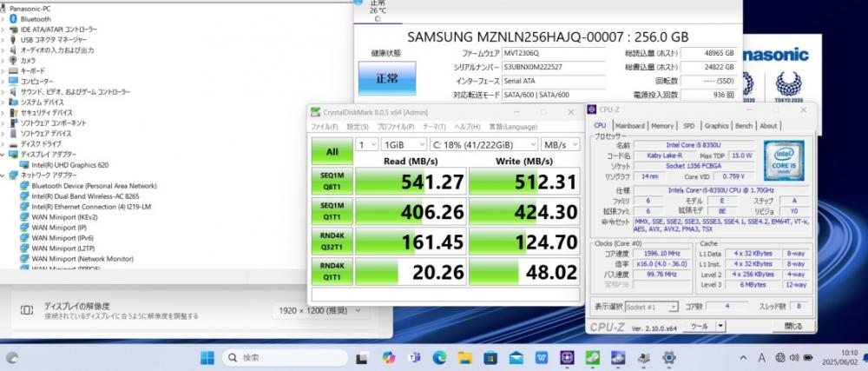Collapse the ディスプレイ アダプター node

pos(3,155)
